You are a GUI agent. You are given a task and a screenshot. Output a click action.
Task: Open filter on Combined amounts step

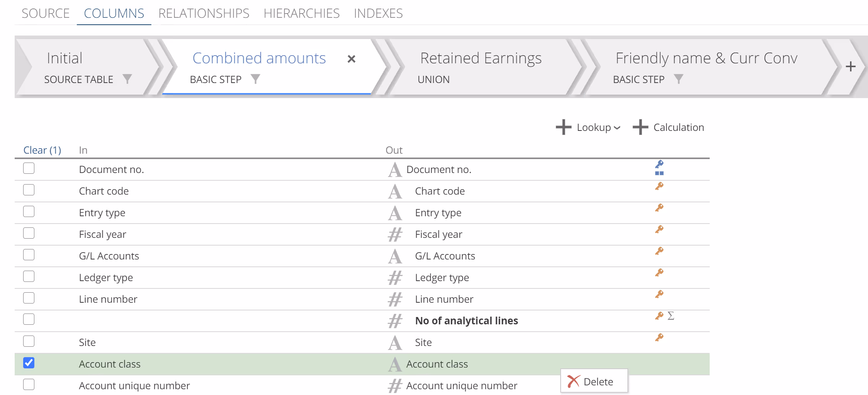pos(255,79)
